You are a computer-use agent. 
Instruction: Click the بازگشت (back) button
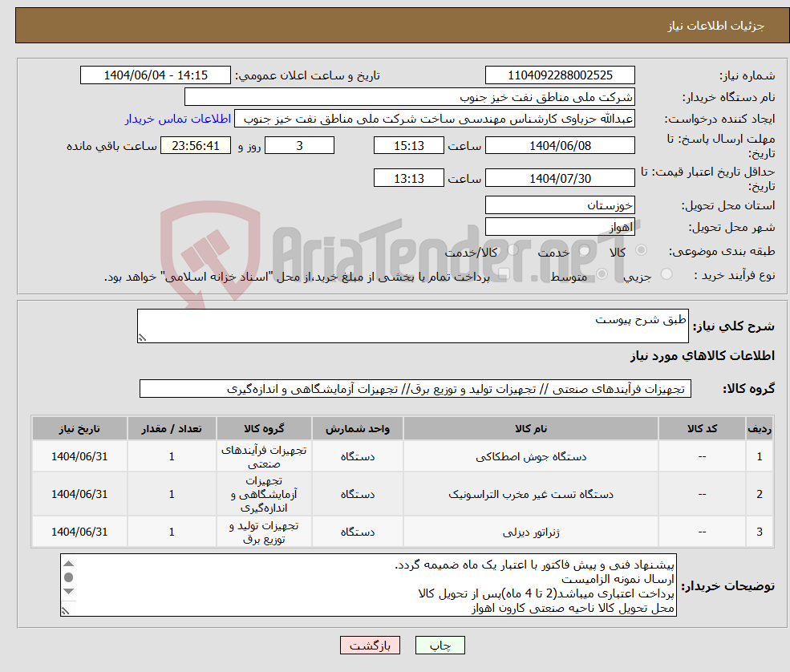click(370, 646)
